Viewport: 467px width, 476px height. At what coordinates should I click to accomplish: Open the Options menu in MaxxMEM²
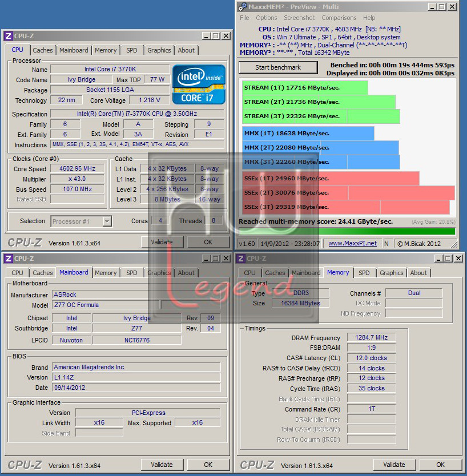266,18
